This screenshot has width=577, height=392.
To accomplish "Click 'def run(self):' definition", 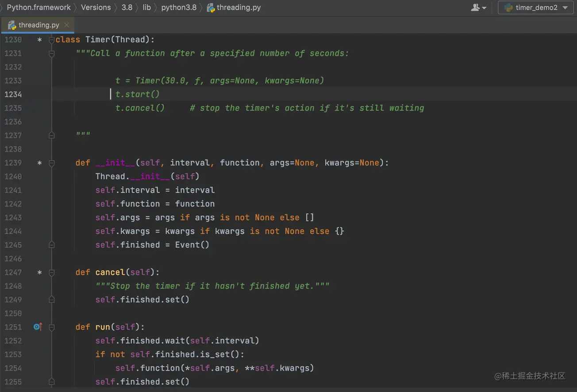I will pyautogui.click(x=110, y=327).
